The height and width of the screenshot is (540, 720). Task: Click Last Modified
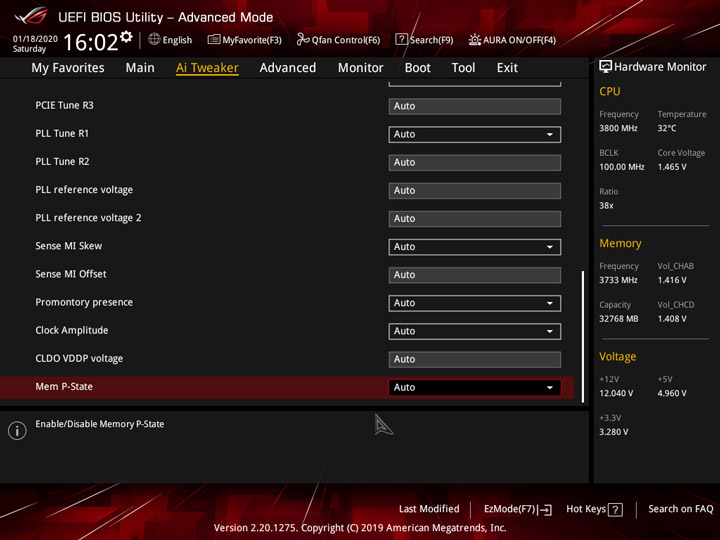[x=429, y=509]
